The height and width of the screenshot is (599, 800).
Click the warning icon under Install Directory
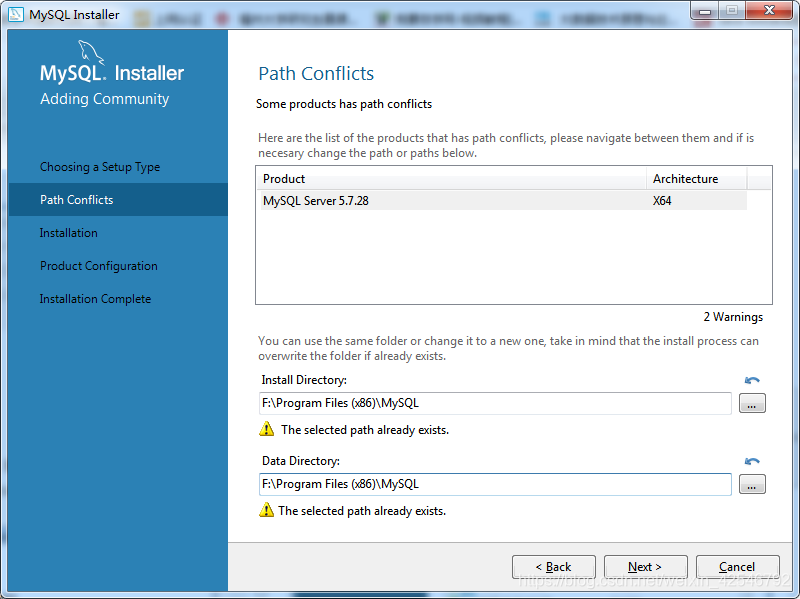pyautogui.click(x=266, y=429)
